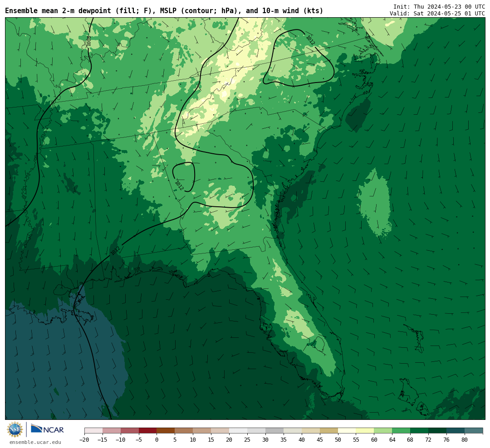Viewport: 490px width, 448px height.
Task: Pick the light gray swatch between 25 and 30
Action: [x=256, y=431]
